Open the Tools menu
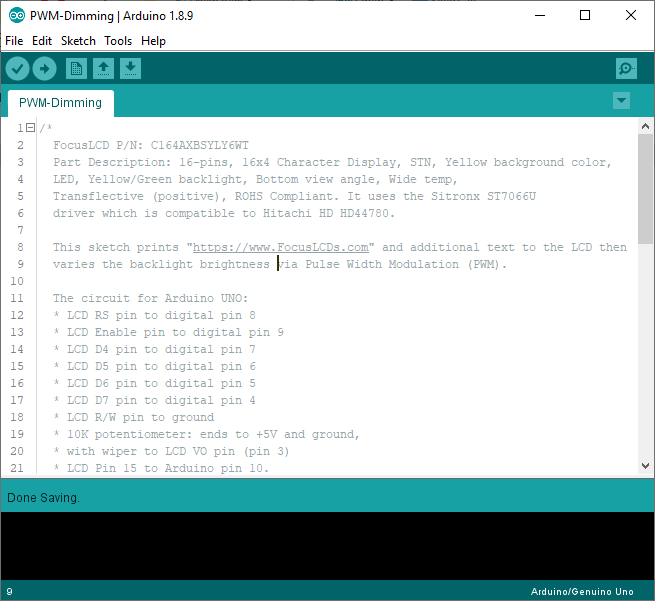This screenshot has height=601, width=655. tap(118, 41)
